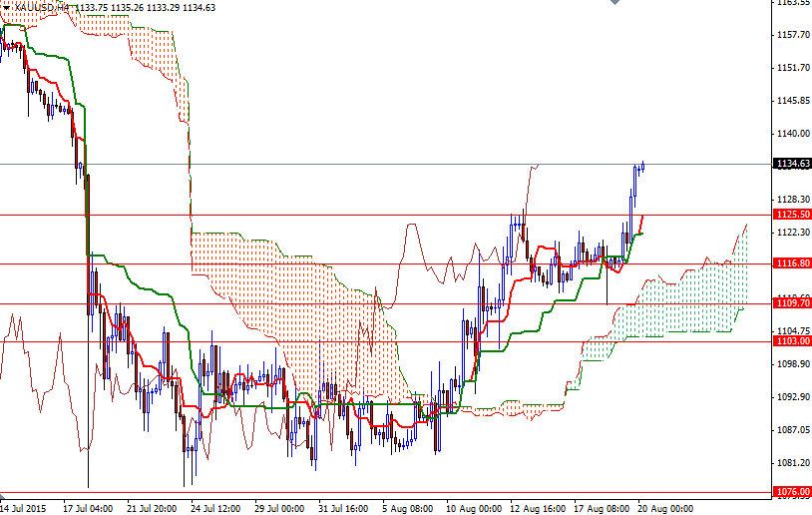Click the 1122.30 price axis value
The image size is (812, 515).
click(793, 233)
